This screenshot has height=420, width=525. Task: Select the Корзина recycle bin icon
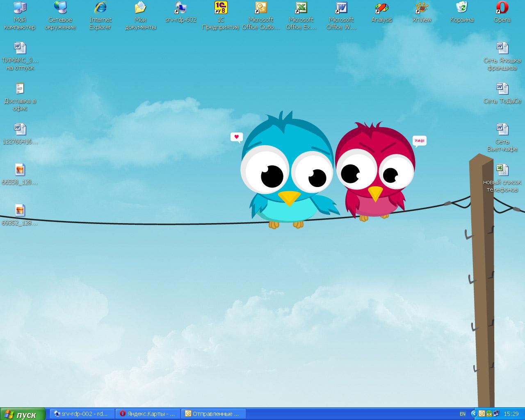[462, 8]
